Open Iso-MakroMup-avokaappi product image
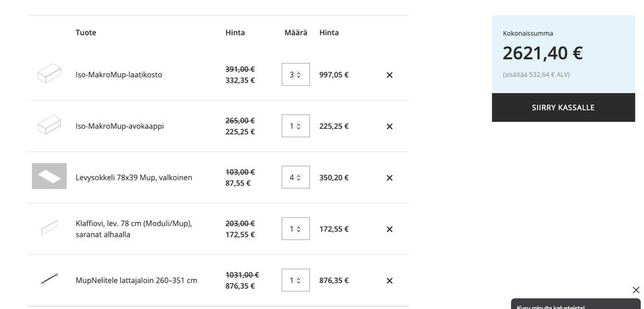 (x=49, y=125)
